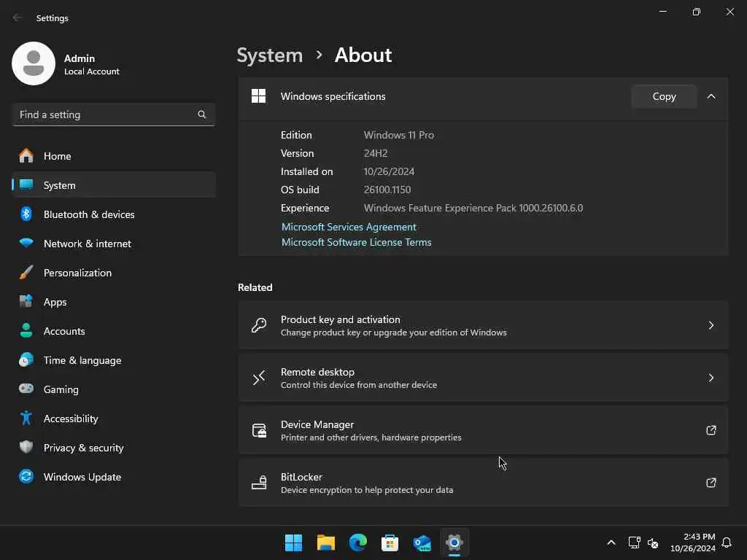The image size is (747, 560).
Task: Expand the Remote desktop chevron
Action: [x=711, y=378]
